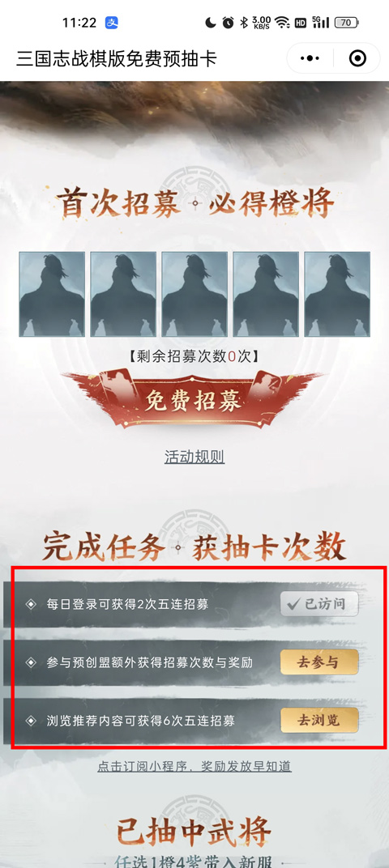Open 点击订阅小程序 subscription link

coord(194,767)
